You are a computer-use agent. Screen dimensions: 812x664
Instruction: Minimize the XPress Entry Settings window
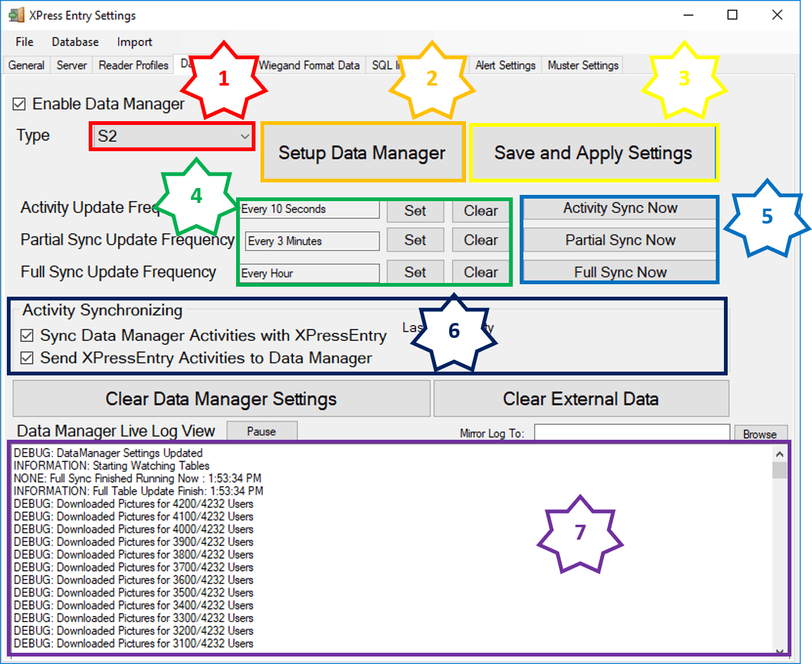689,15
